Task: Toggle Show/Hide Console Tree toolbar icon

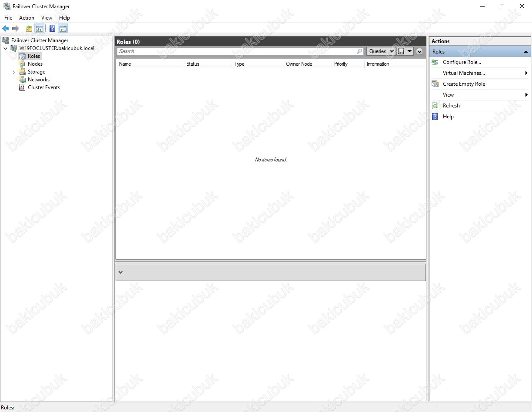Action: (x=39, y=29)
